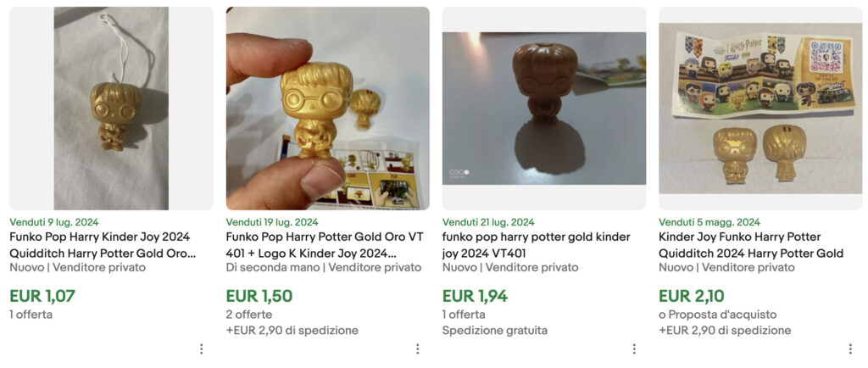Click the EUR 1,50 sold price

(259, 296)
